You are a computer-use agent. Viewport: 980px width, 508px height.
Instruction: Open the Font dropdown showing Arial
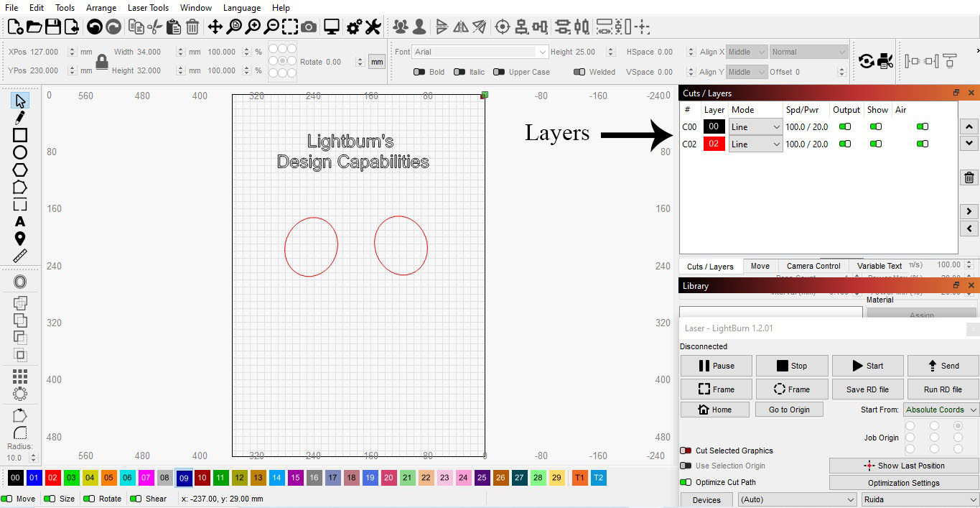[479, 51]
